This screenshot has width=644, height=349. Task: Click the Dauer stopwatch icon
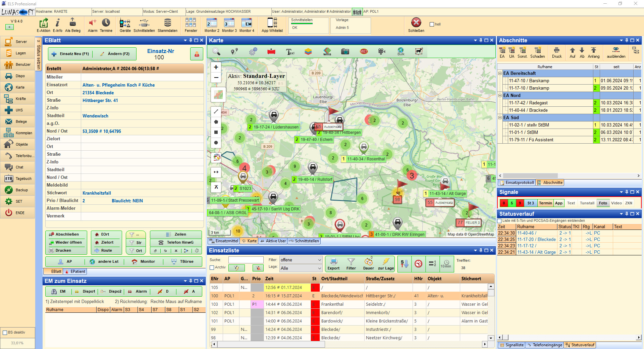(x=368, y=264)
